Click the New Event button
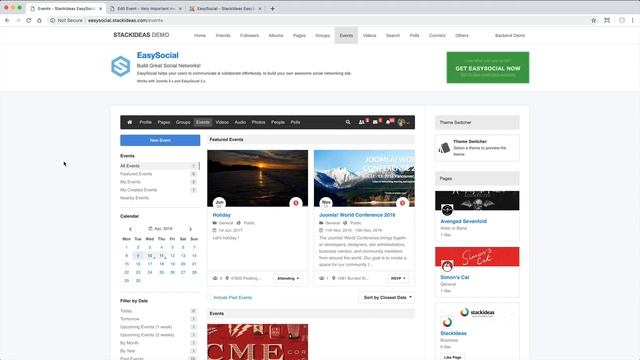The height and width of the screenshot is (360, 640). point(160,140)
